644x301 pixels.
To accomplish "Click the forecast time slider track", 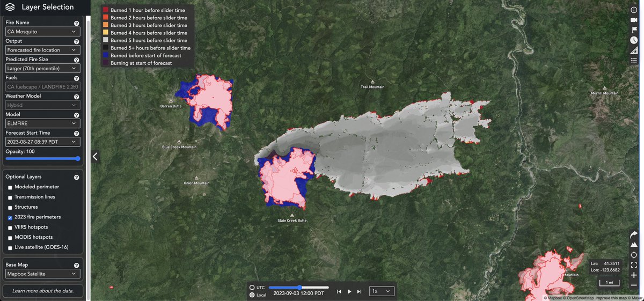I will (299, 288).
